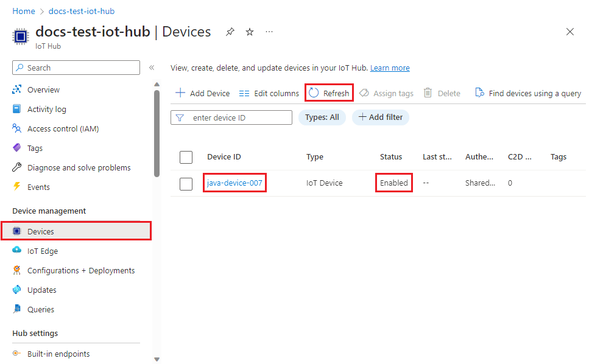This screenshot has width=592, height=364.
Task: Click the Last st... column header
Action: coord(437,157)
